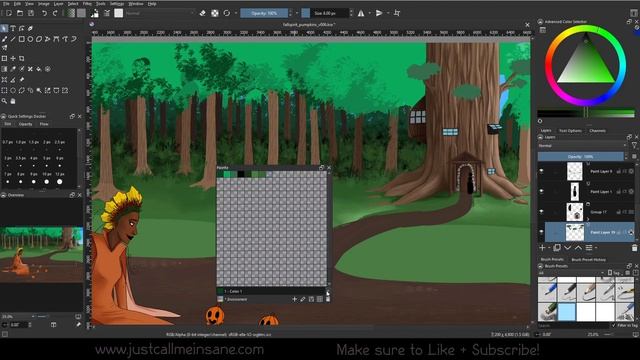Select the Calligraphy tool

coord(30,28)
